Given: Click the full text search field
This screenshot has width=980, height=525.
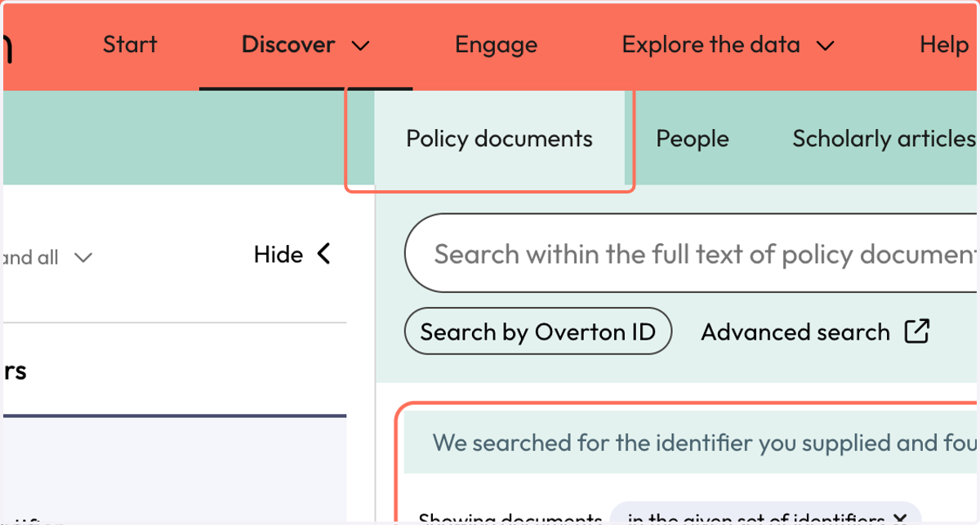Looking at the screenshot, I should [x=692, y=254].
